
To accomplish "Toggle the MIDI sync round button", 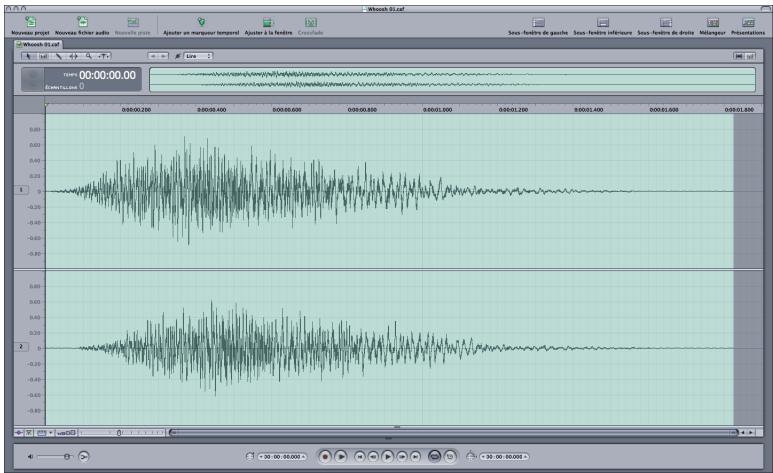I will point(450,457).
